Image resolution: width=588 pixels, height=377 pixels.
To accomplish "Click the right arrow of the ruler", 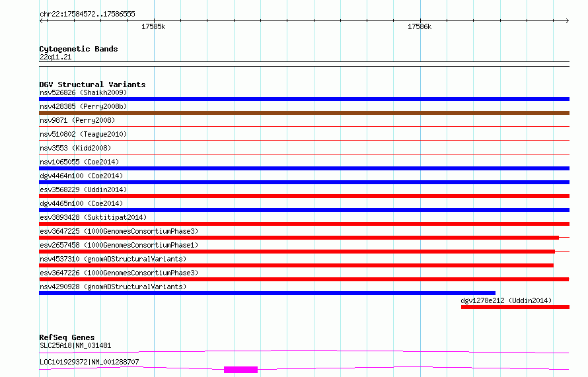I will (567, 20).
